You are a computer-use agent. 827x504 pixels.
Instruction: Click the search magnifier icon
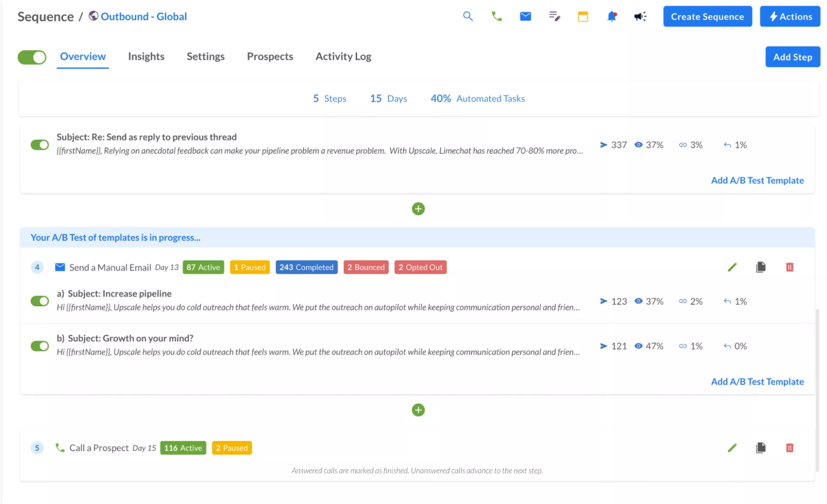point(468,16)
